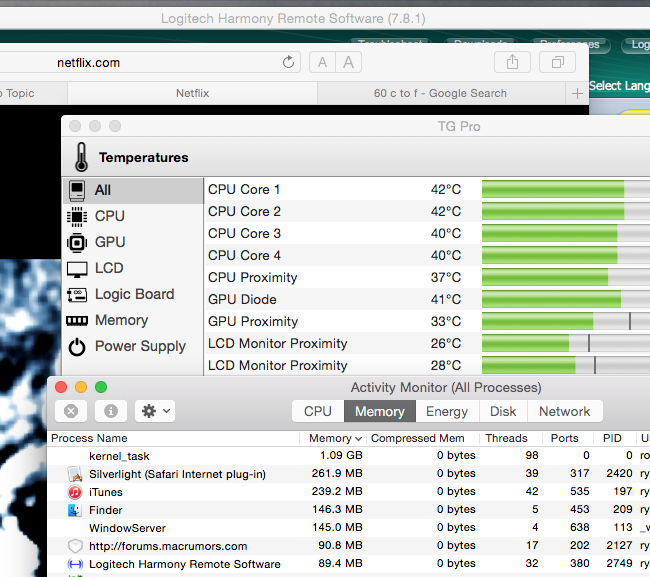Select the CPU Core 3 temperature row
Viewport: 650px width, 577px height.
427,233
